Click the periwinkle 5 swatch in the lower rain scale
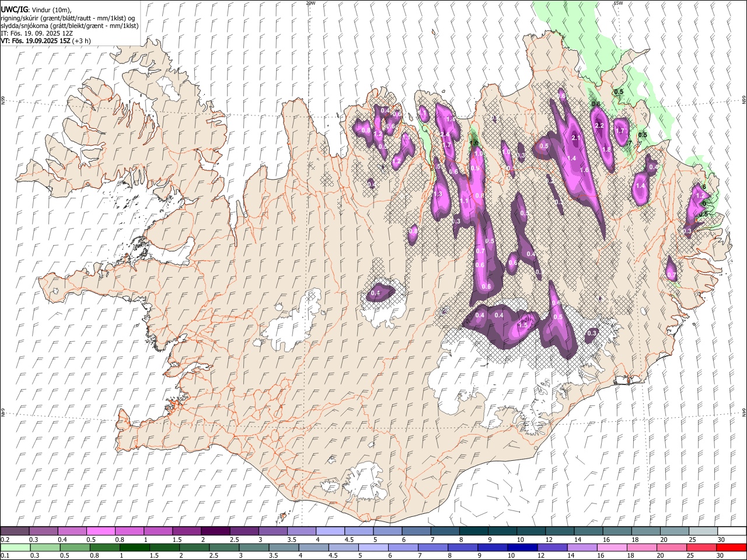The image size is (747, 560). pos(373,547)
